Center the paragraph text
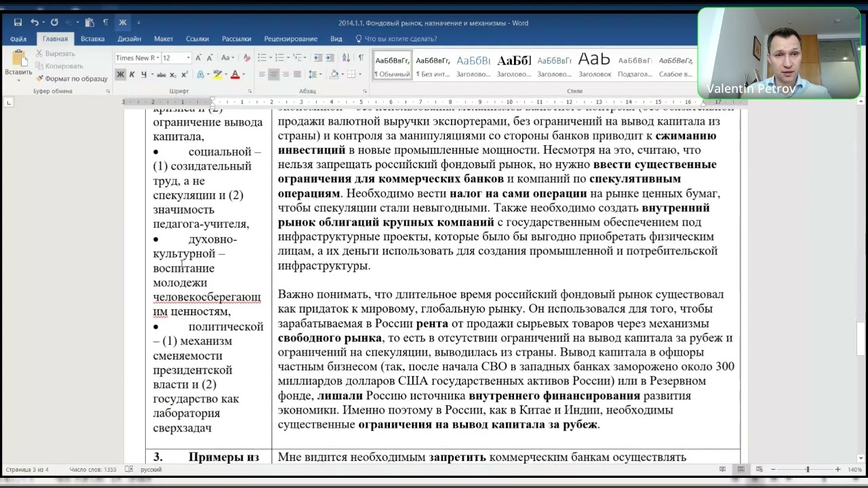Viewport: 868px width, 488px height. 273,75
